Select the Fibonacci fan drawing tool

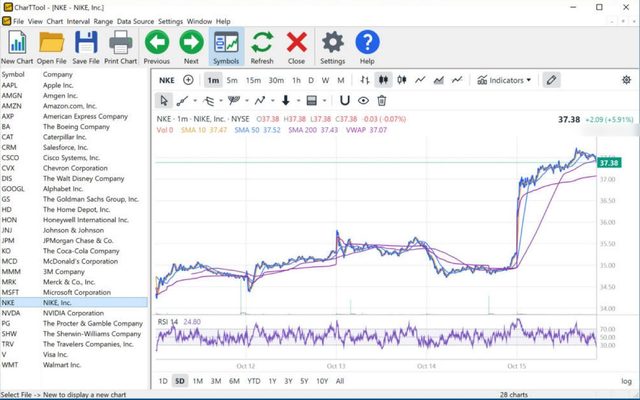click(x=209, y=100)
